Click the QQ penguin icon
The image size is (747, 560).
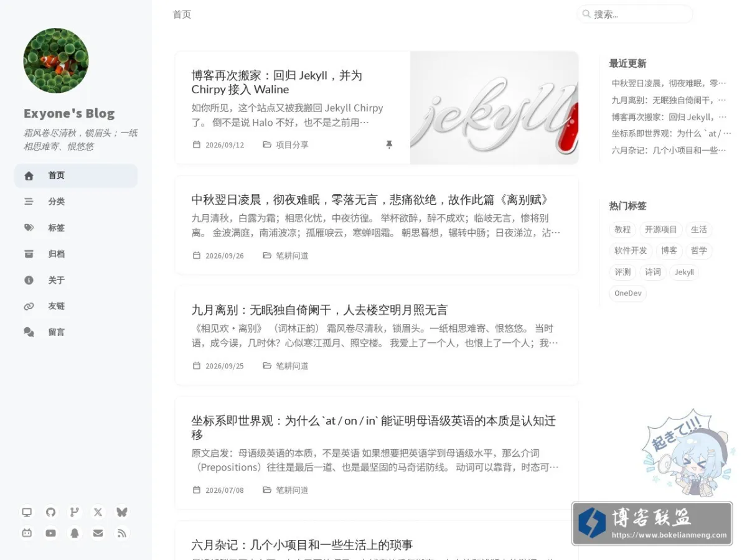[75, 533]
